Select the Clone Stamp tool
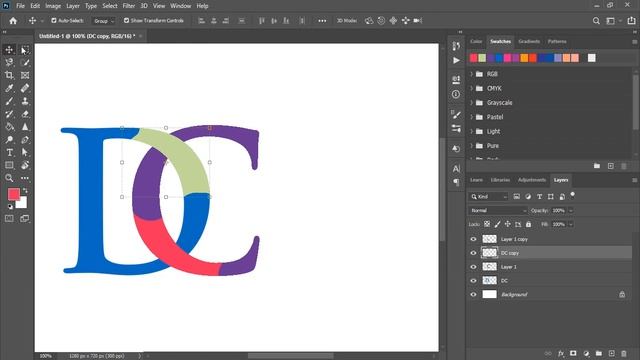 pyautogui.click(x=25, y=101)
